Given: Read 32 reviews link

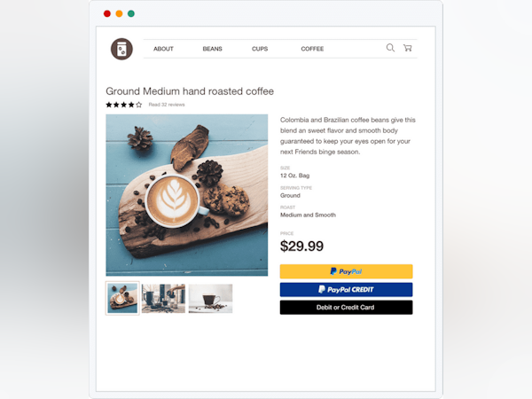Looking at the screenshot, I should pyautogui.click(x=167, y=105).
